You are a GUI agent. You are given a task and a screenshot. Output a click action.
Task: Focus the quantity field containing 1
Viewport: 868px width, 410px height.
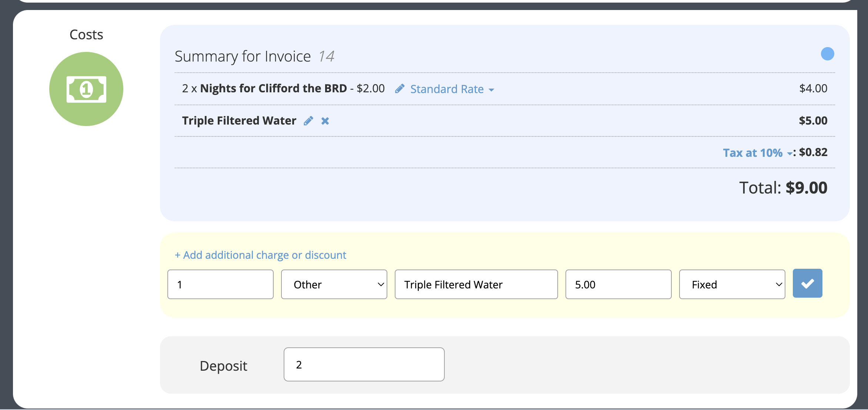click(x=220, y=284)
